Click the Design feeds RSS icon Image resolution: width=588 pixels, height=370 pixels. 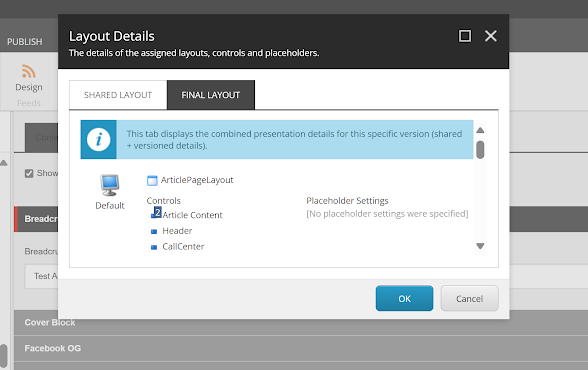point(28,71)
